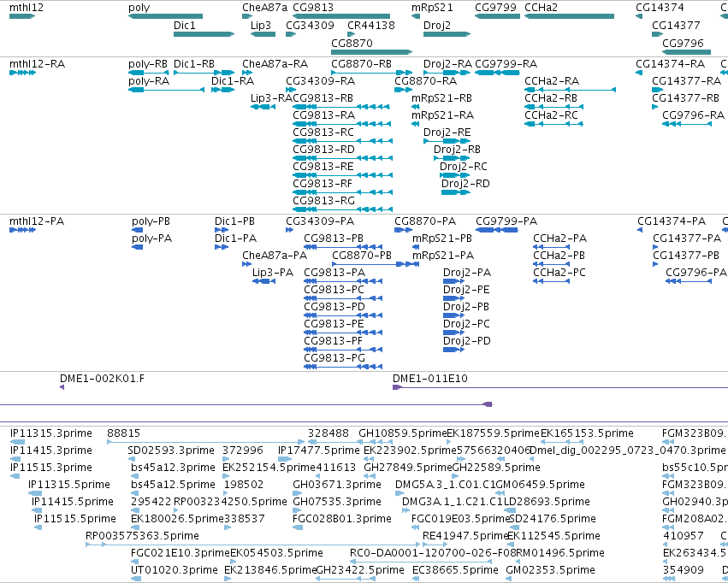Click the CCHa2 gene label

point(541,8)
